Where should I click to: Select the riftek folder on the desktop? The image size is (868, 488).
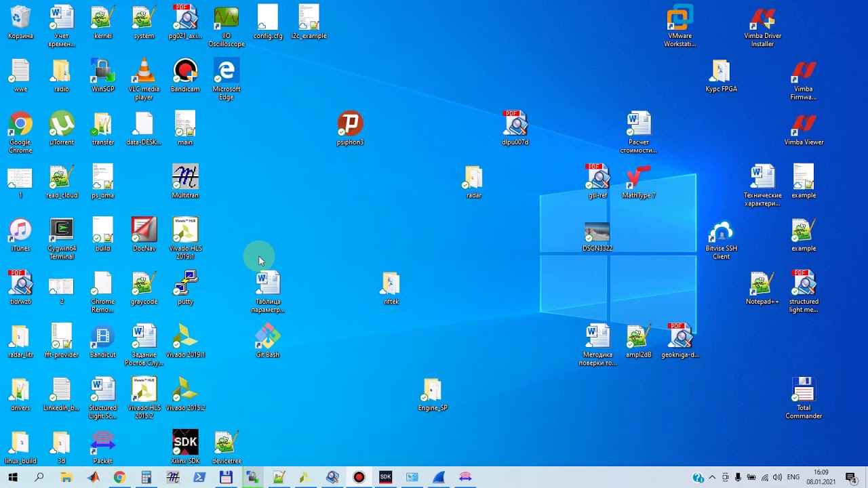[391, 287]
